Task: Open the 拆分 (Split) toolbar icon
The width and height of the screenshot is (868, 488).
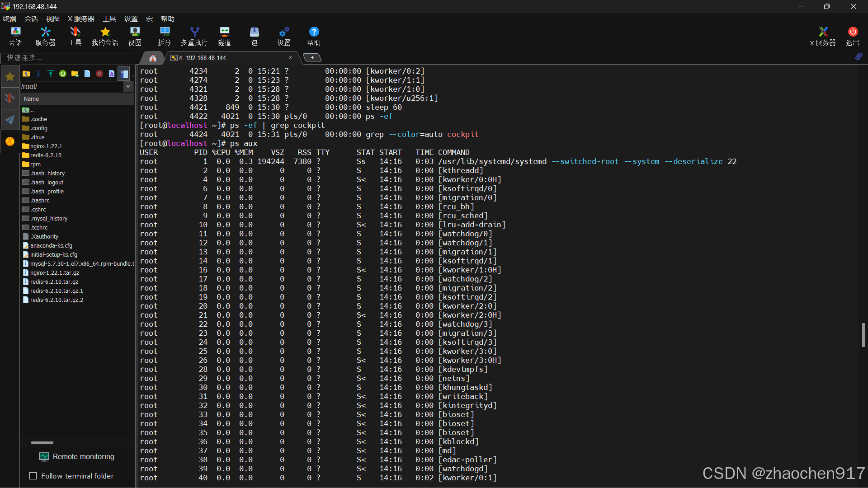Action: (x=165, y=35)
